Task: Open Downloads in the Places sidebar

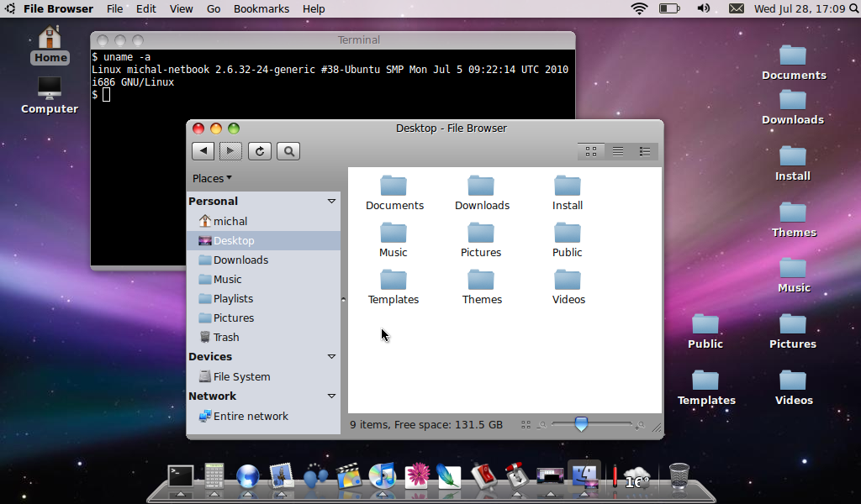Action: tap(263, 260)
